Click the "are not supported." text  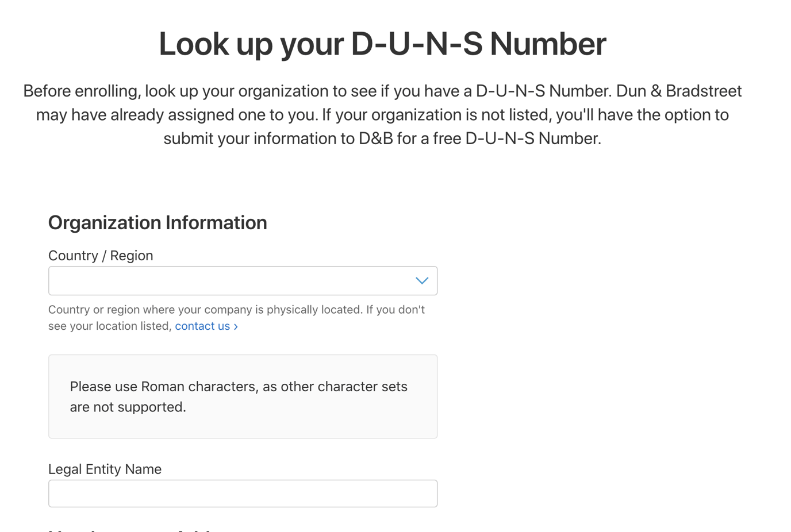click(x=128, y=407)
